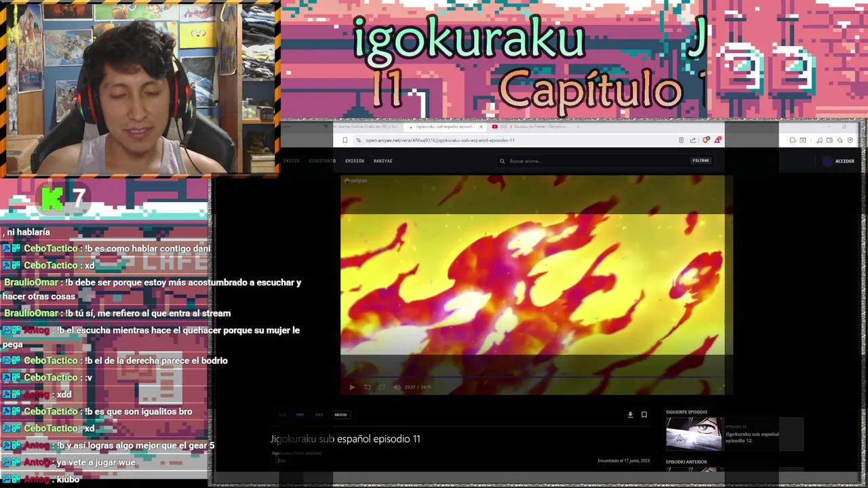
Task: Open the Brave Shields lion icon
Action: [x=706, y=140]
